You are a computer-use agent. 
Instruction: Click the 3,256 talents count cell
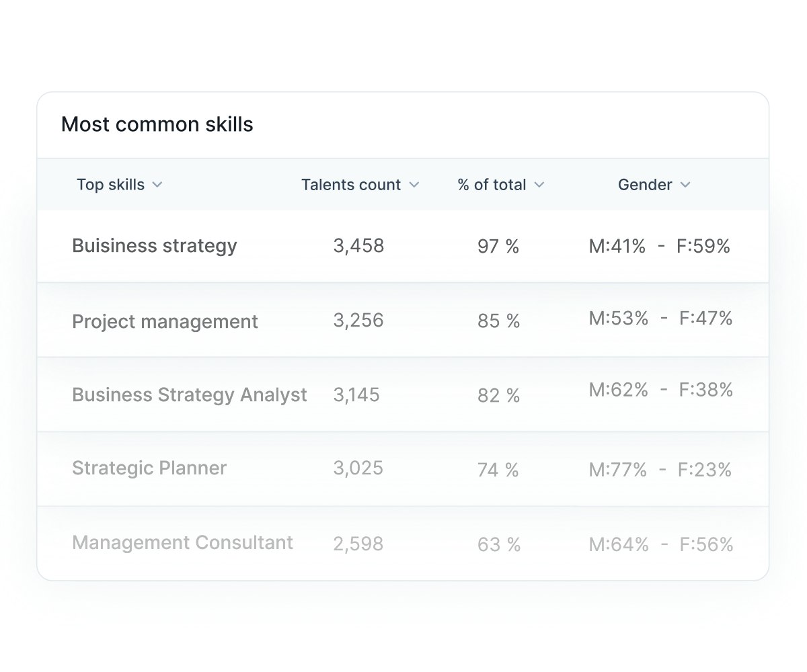(358, 321)
